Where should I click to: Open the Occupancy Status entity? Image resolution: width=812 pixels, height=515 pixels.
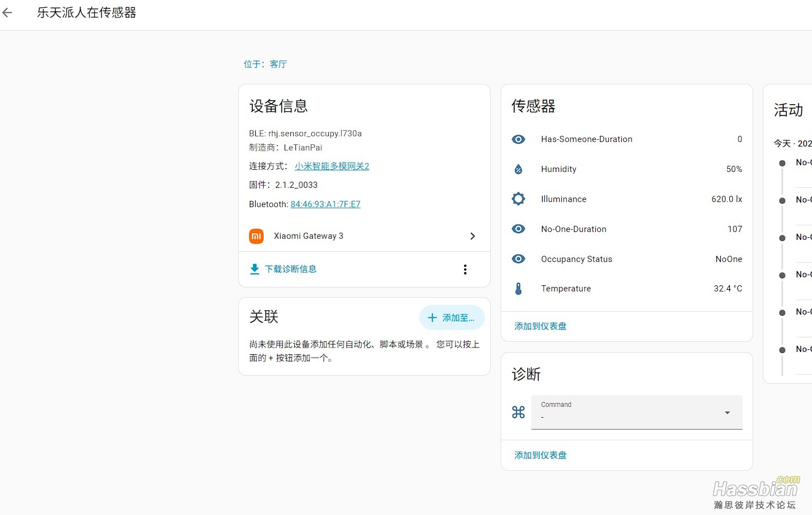(x=627, y=259)
